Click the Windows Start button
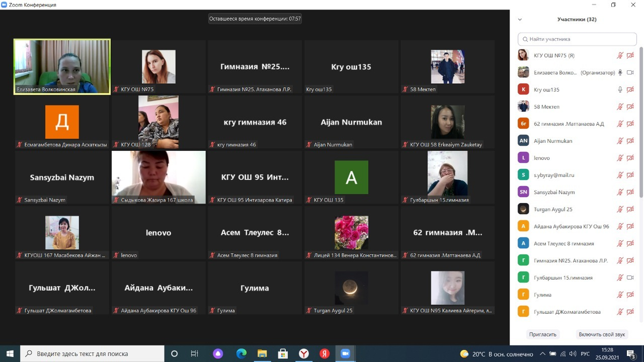644x362 pixels. click(10, 354)
